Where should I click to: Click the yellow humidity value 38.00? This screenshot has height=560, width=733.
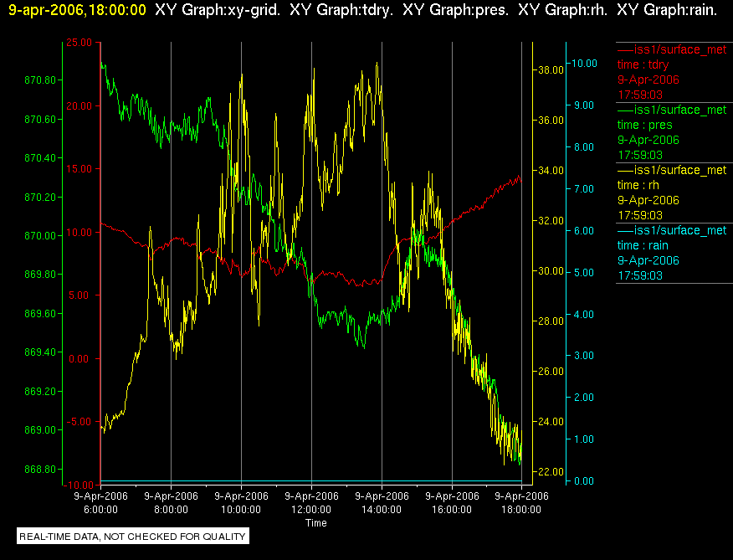pyautogui.click(x=551, y=70)
